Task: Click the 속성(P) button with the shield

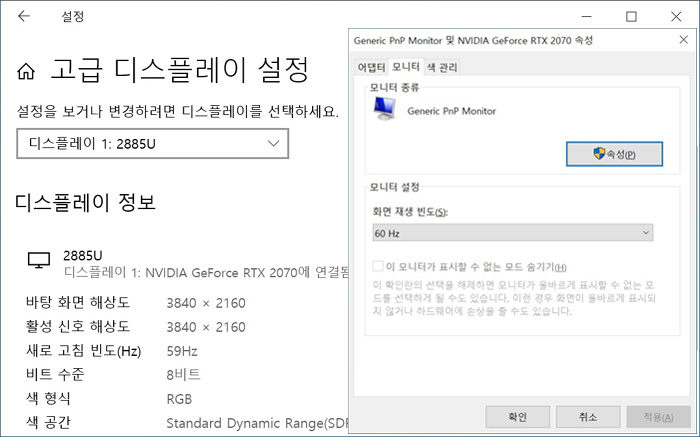Action: click(x=614, y=154)
